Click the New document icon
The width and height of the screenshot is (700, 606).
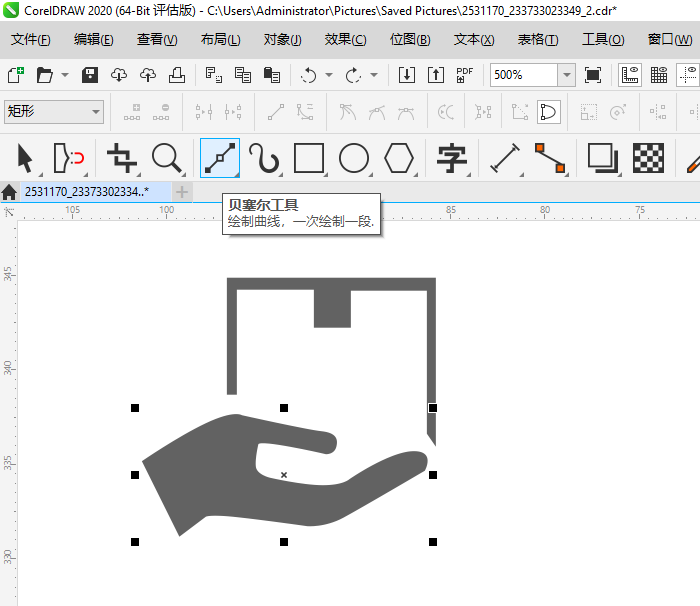pyautogui.click(x=16, y=75)
